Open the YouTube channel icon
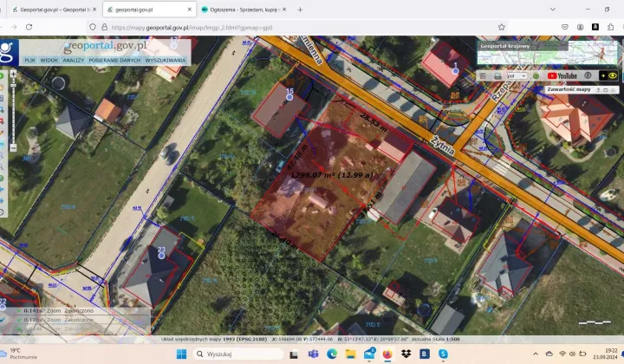Screen dimensions: 624x364 coord(562,76)
